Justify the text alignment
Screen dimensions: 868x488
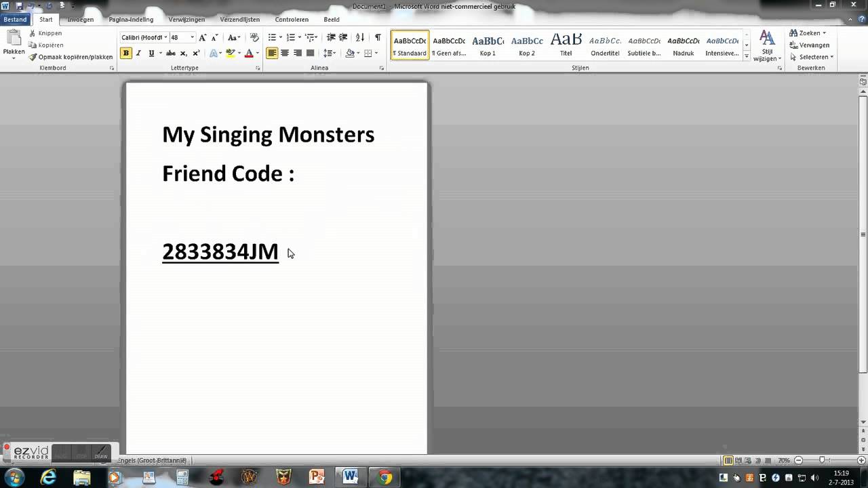[310, 54]
